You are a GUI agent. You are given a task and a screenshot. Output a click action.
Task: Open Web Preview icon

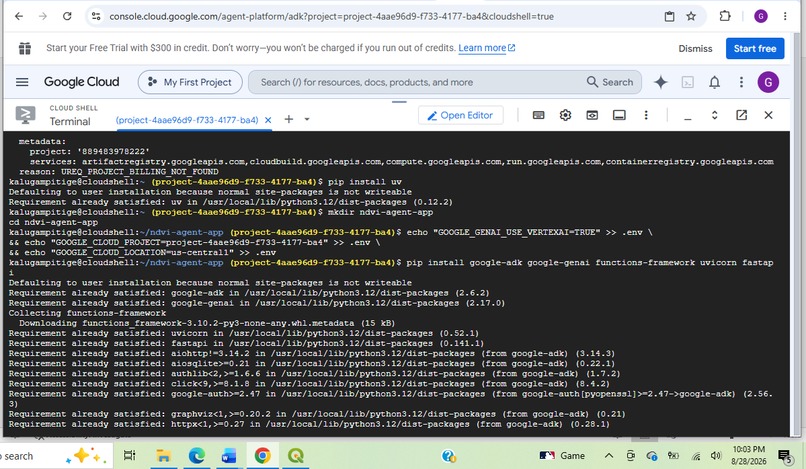click(592, 115)
